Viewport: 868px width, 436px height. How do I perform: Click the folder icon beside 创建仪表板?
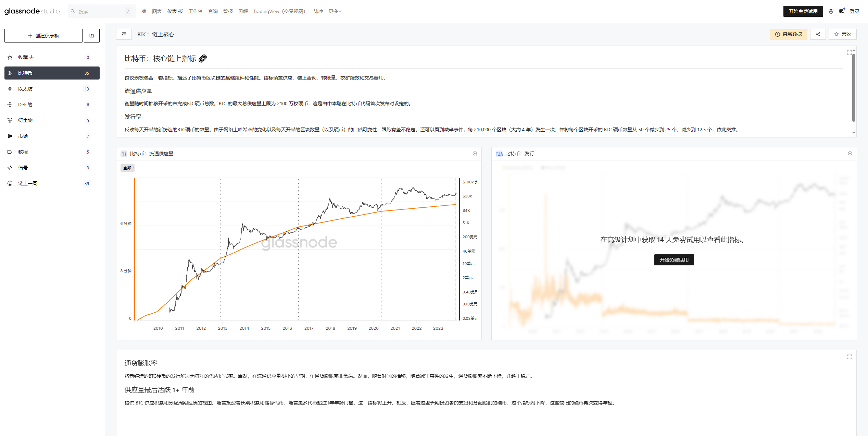pos(92,36)
